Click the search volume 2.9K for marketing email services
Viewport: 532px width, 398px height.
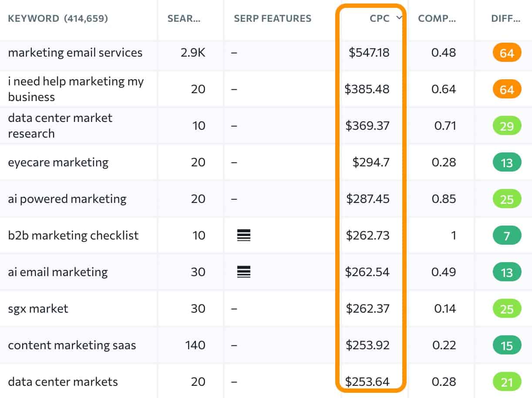[191, 52]
